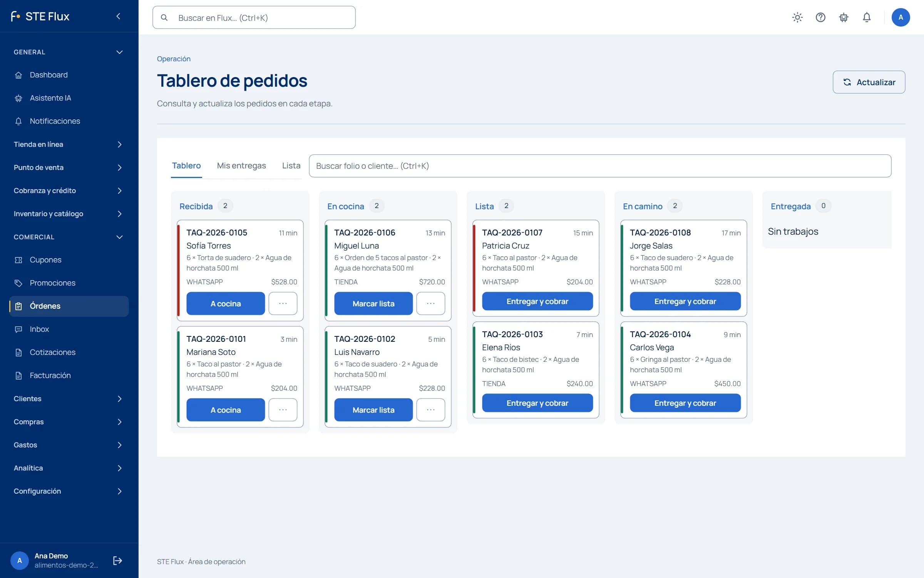Expand Configuración menu

point(69,491)
